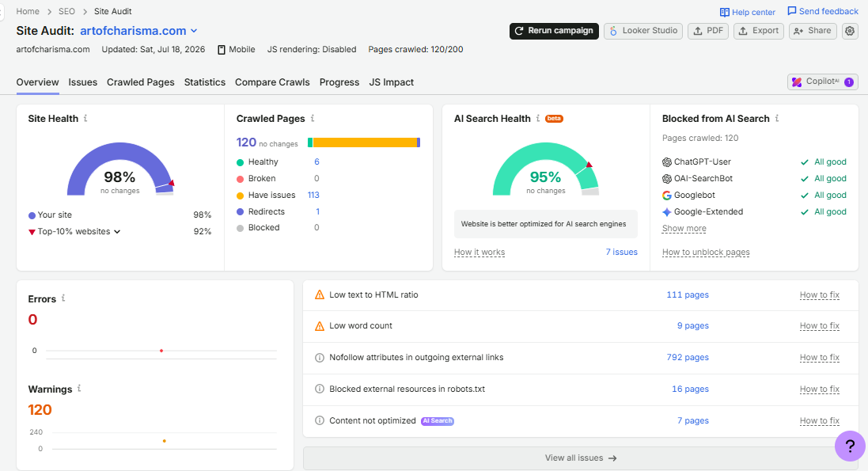Show more blocked AI bots
The image size is (868, 471).
click(684, 228)
